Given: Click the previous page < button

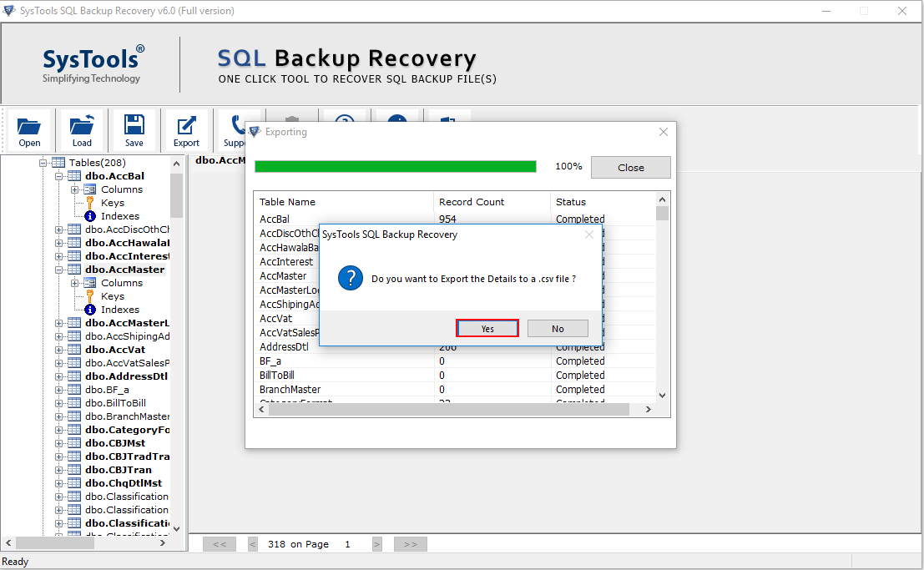Looking at the screenshot, I should pyautogui.click(x=253, y=544).
